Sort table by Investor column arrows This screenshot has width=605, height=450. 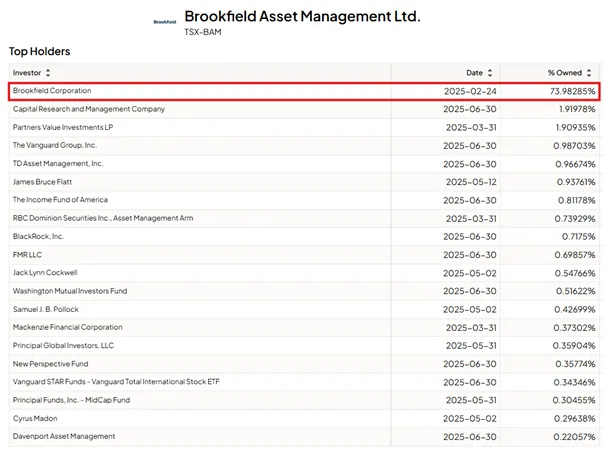(x=48, y=73)
